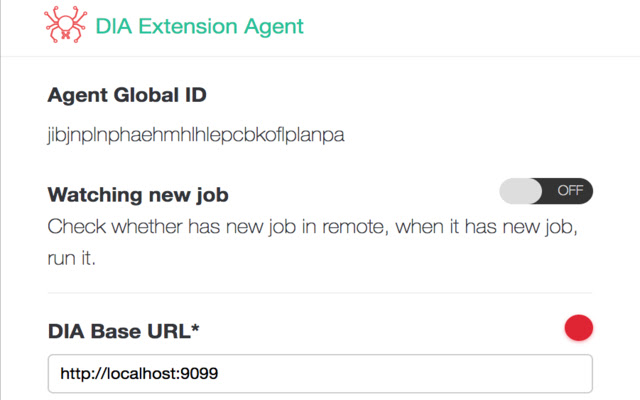
Task: Click the asterisk after DIA Base URL
Action: (238, 328)
